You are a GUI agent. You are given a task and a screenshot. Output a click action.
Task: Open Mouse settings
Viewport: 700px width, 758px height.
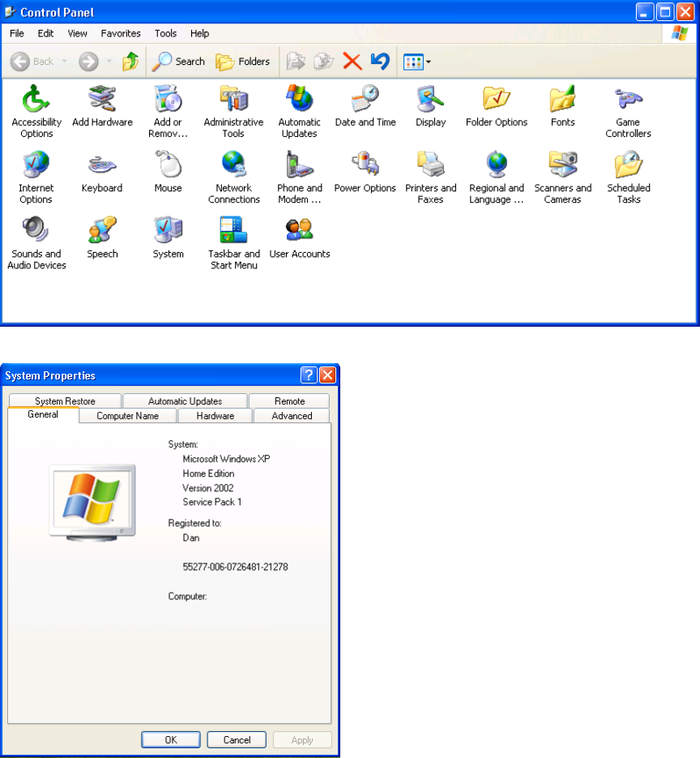coord(168,172)
